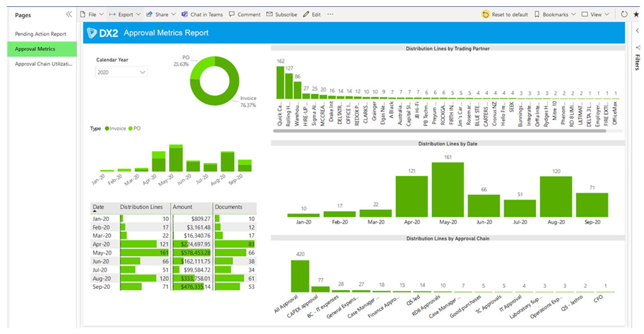This screenshot has width=644, height=334.
Task: Open the Export dropdown menu
Action: [124, 14]
